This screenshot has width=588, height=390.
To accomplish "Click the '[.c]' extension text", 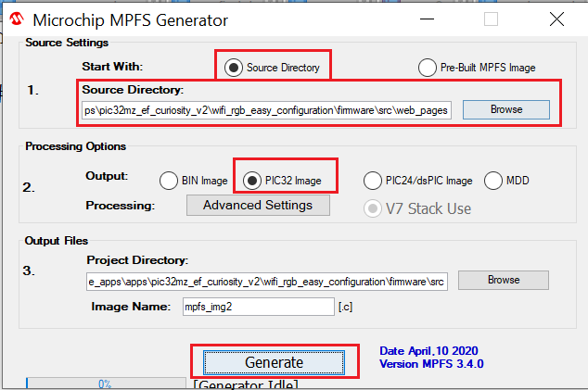I will pyautogui.click(x=345, y=307).
